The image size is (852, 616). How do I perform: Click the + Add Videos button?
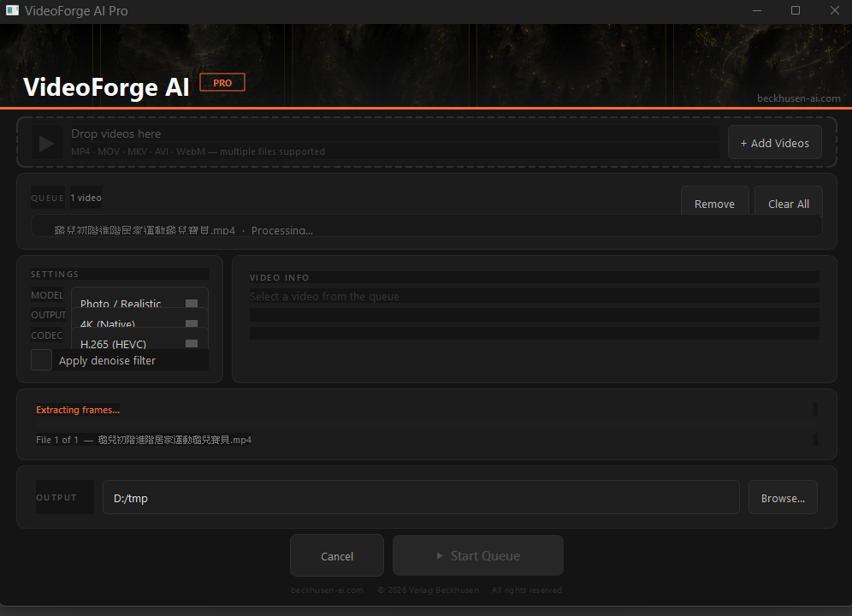(774, 142)
